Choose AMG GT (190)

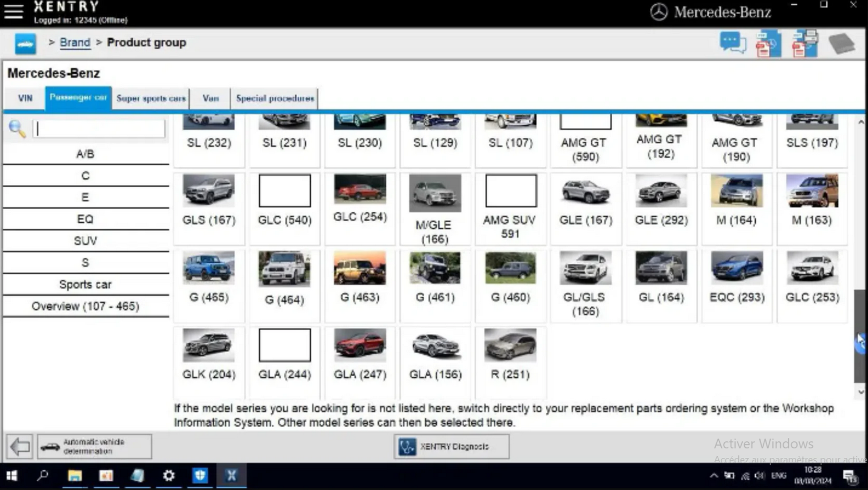pyautogui.click(x=737, y=140)
